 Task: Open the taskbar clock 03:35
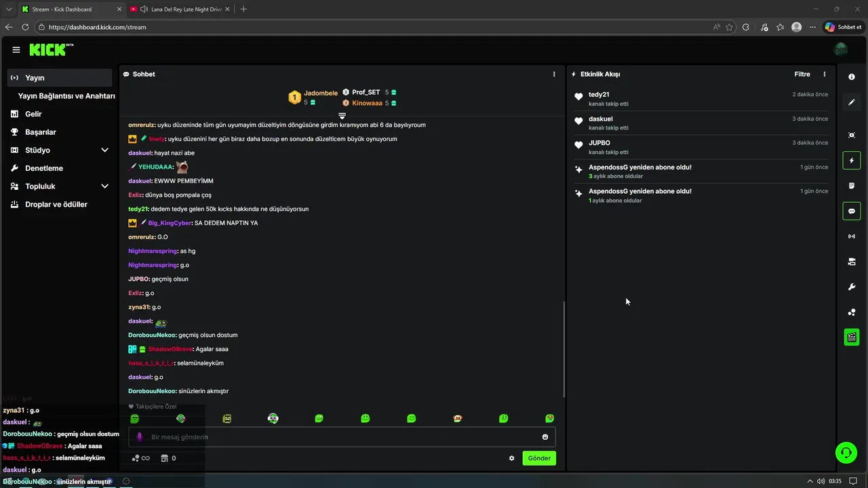pos(835,481)
